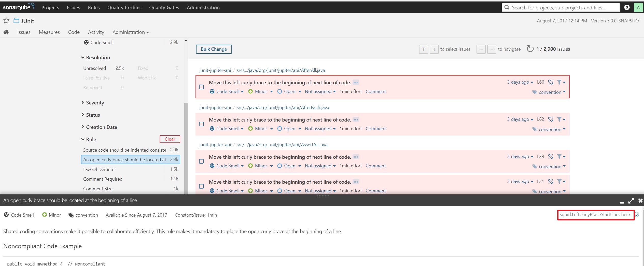Screen dimensions: 644x266
Task: Toggle the Law Of Demeter rule filter
Action: pyautogui.click(x=131, y=169)
